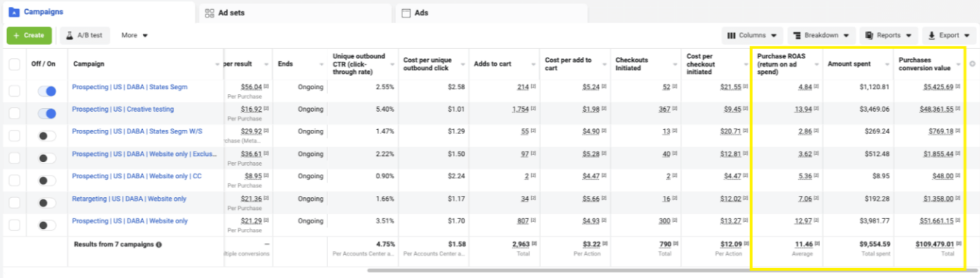Click the Ads tab icon
The height and width of the screenshot is (278, 980).
[x=405, y=13]
